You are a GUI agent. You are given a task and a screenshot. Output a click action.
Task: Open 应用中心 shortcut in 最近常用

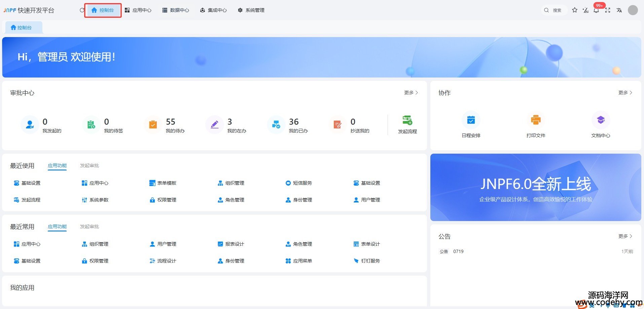(x=27, y=244)
